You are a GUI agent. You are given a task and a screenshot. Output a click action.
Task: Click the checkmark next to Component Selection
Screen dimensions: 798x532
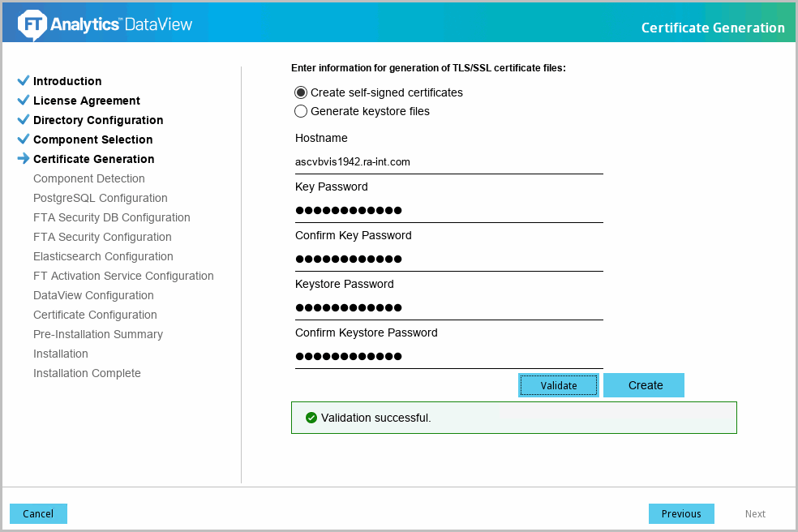point(23,139)
